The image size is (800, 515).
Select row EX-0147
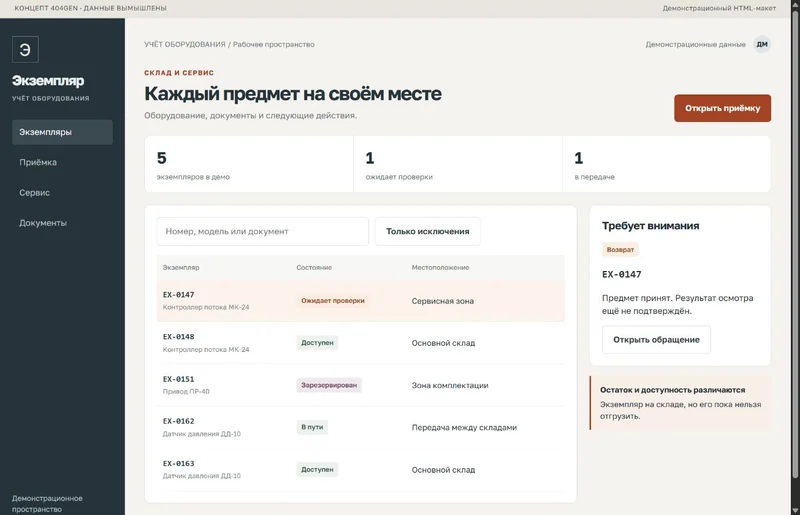[x=361, y=301]
